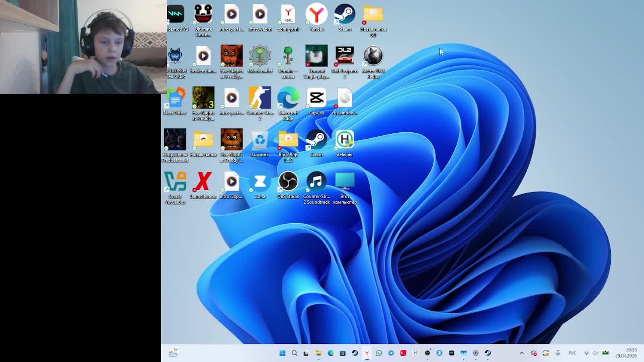Open the Voicemod V3 desktop shortcut
The image size is (644, 362).
pyautogui.click(x=176, y=19)
